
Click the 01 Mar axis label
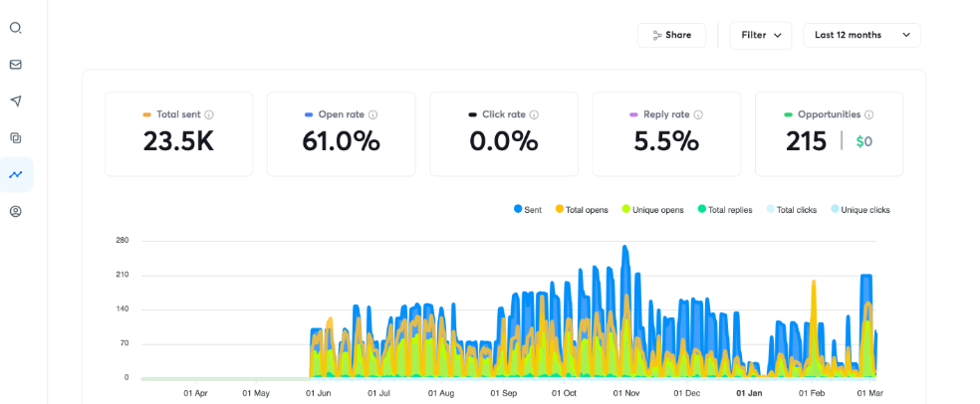(x=870, y=394)
